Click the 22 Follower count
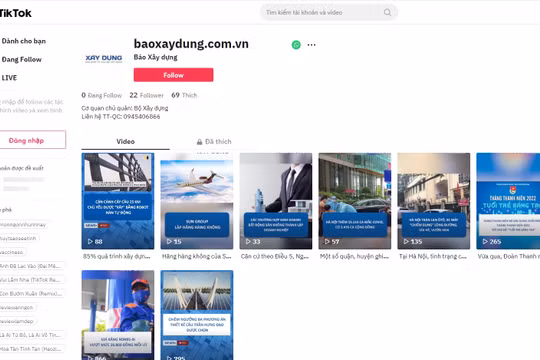Viewport: 540px width, 360px height. click(146, 95)
